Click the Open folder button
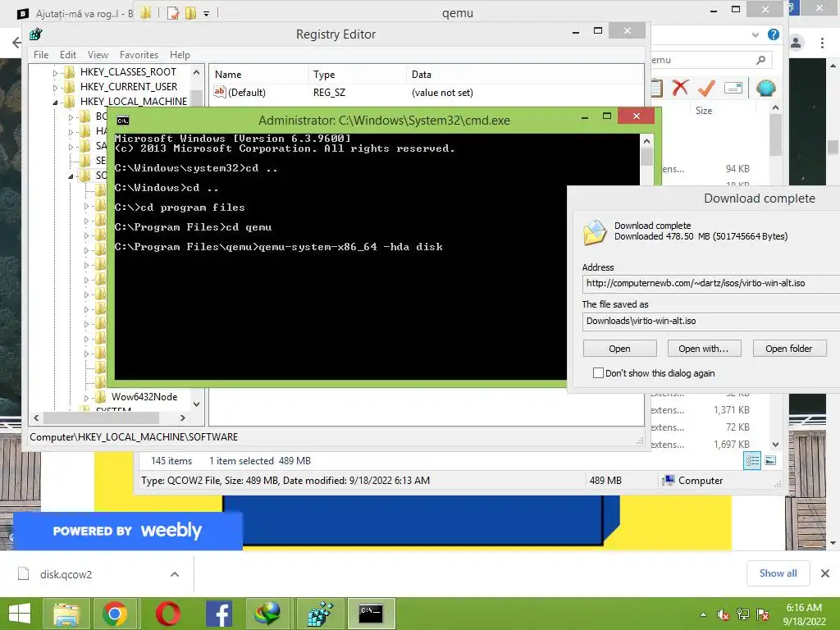 789,348
